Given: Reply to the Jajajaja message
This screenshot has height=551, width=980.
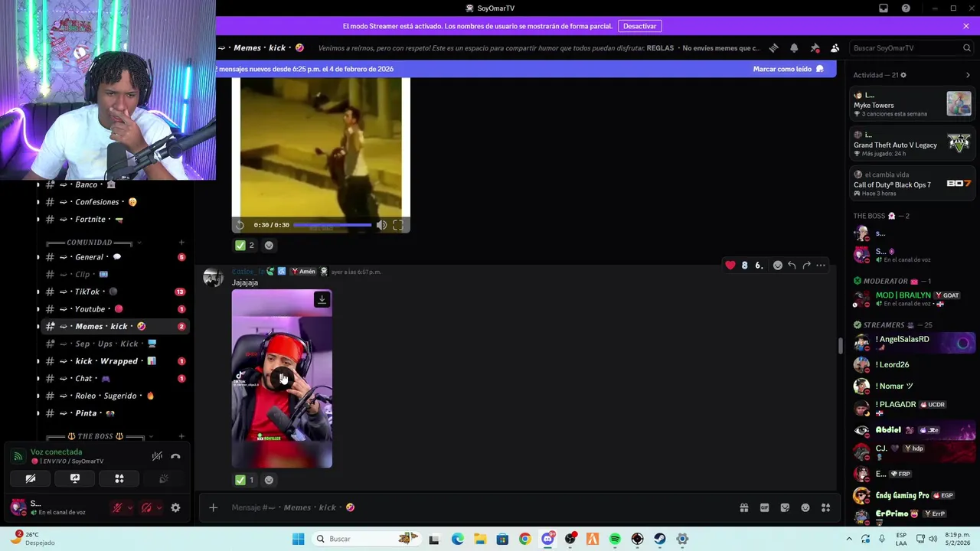Looking at the screenshot, I should pos(792,266).
